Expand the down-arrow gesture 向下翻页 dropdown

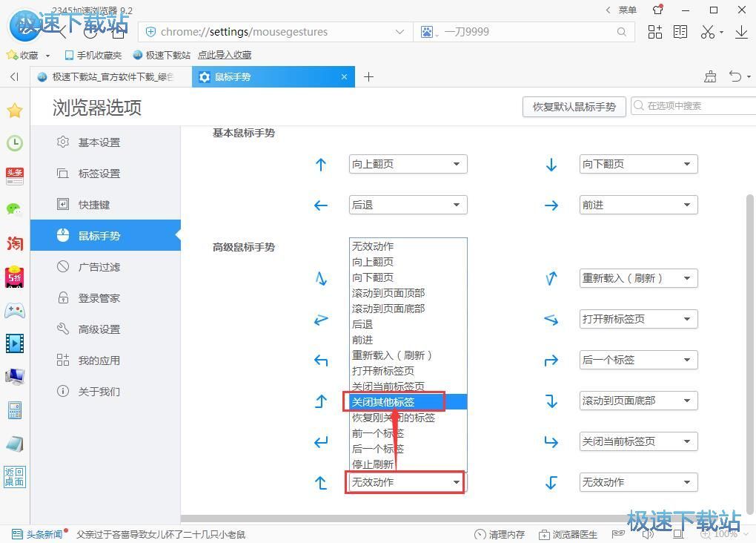[x=638, y=164]
